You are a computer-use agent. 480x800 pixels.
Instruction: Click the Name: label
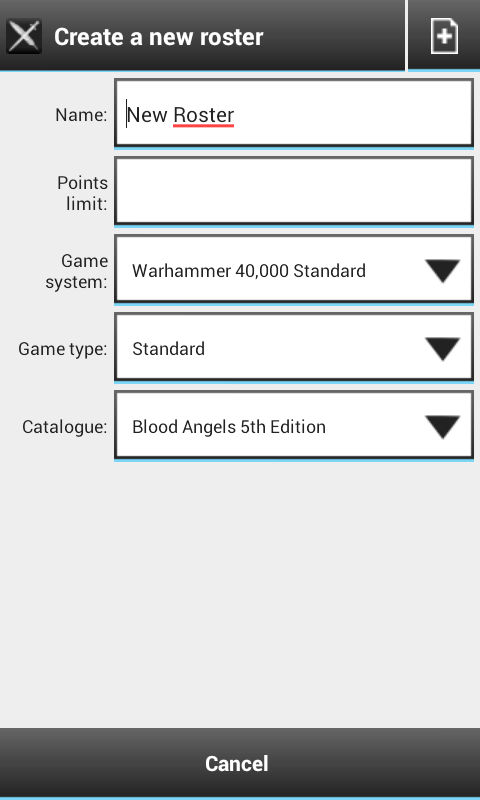click(81, 115)
